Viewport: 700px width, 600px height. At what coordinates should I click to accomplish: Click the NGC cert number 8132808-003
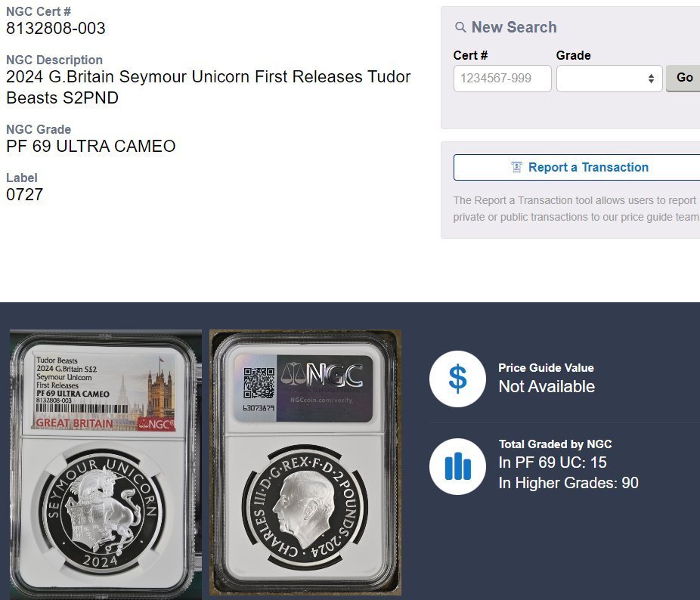tap(56, 28)
